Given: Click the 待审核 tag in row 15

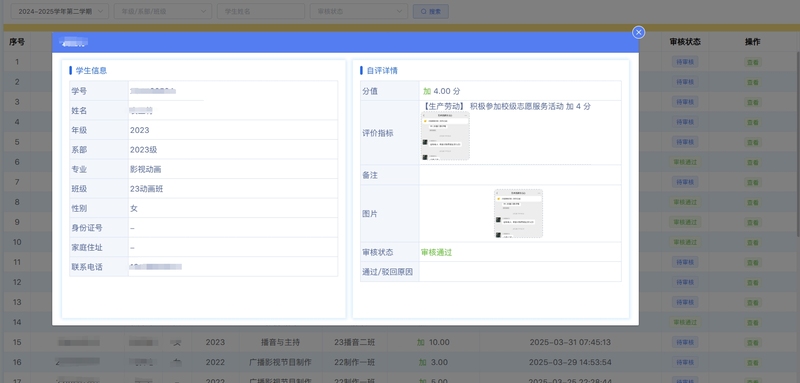Looking at the screenshot, I should click(x=685, y=342).
